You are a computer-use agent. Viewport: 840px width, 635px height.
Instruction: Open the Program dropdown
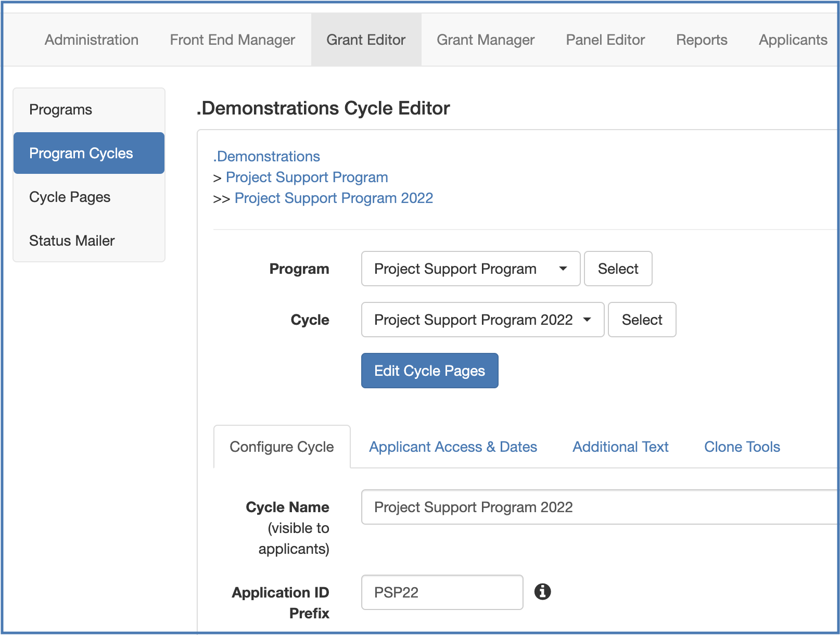pyautogui.click(x=470, y=269)
